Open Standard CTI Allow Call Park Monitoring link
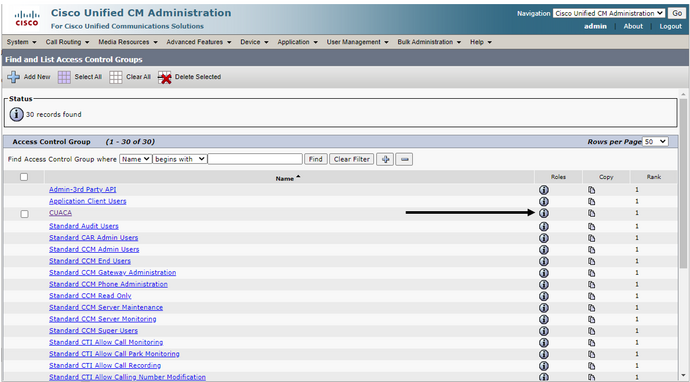The height and width of the screenshot is (382, 690). [x=114, y=354]
